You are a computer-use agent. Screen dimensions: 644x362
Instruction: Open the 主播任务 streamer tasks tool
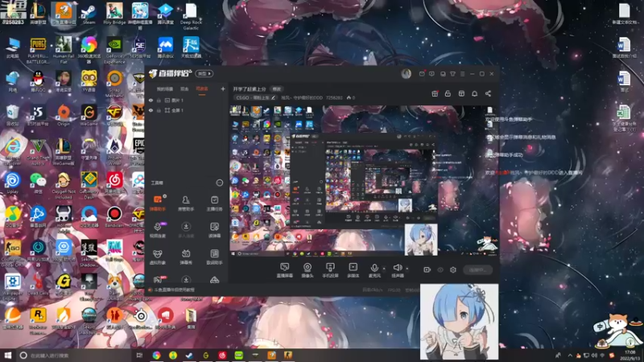click(214, 204)
